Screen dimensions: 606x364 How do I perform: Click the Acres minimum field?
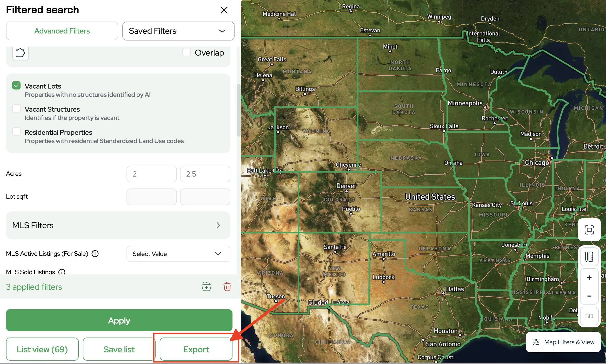(x=152, y=174)
